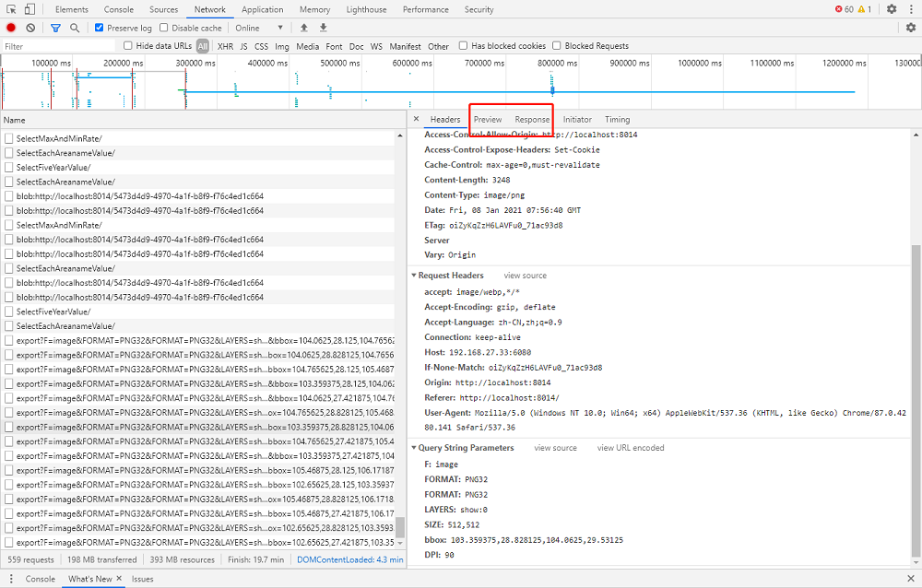
Task: Stop recording network log with red button
Action: pos(11,28)
